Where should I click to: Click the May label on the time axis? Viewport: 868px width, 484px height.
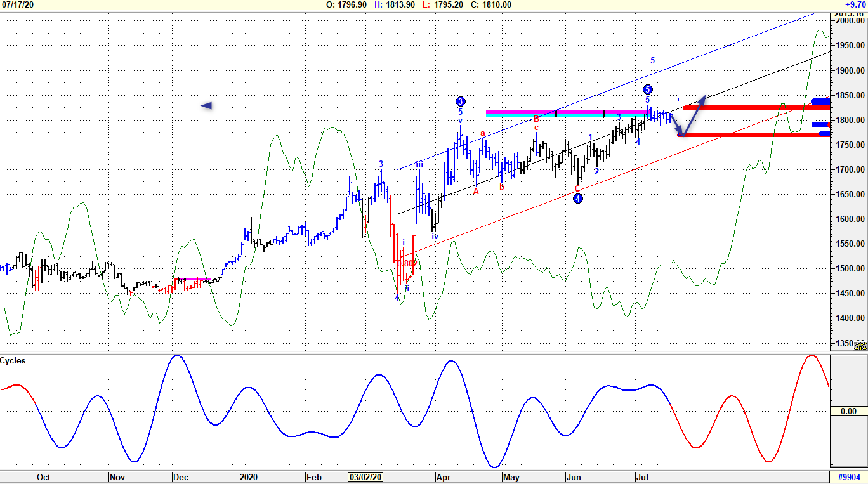(x=511, y=477)
